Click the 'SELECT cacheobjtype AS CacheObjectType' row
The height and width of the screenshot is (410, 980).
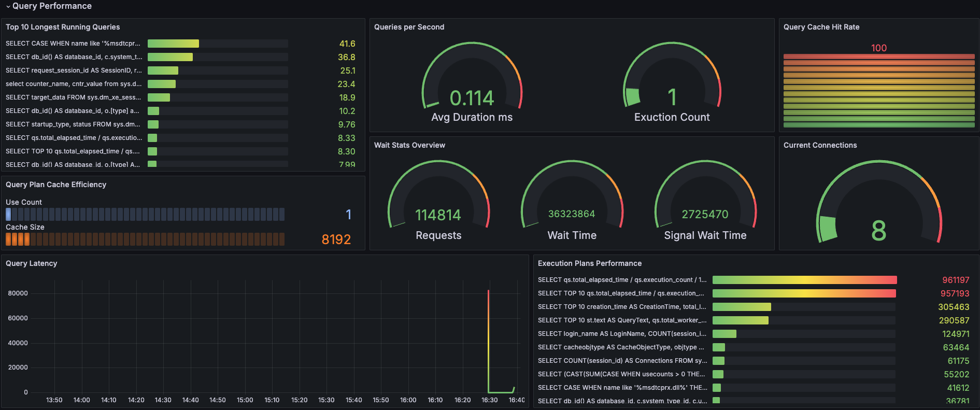754,347
